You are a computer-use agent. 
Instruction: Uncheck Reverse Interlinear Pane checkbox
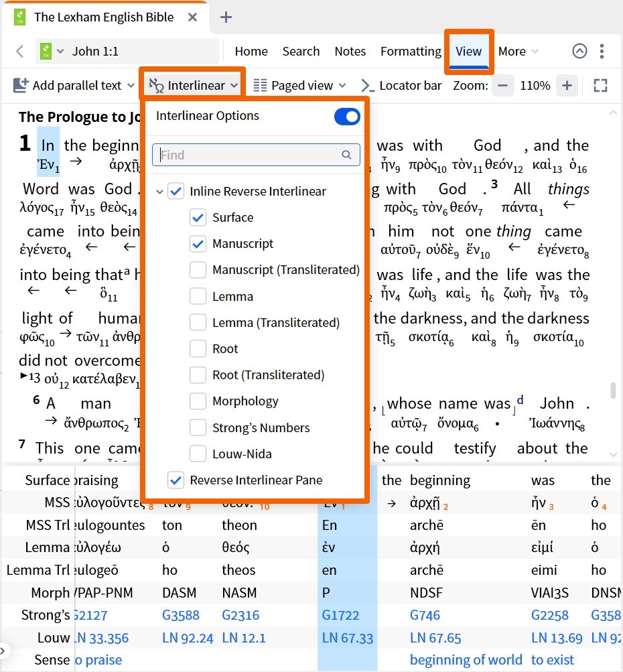pos(176,480)
